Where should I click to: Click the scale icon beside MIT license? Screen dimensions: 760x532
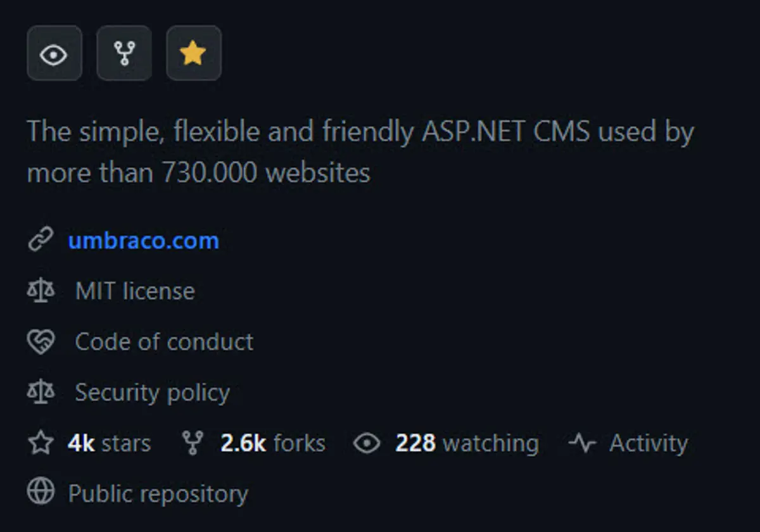pyautogui.click(x=41, y=291)
